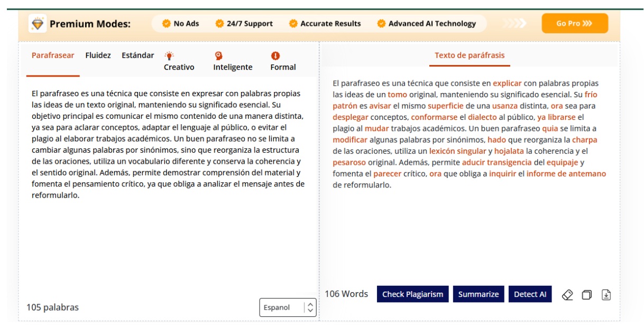Click the download result icon

(x=606, y=295)
